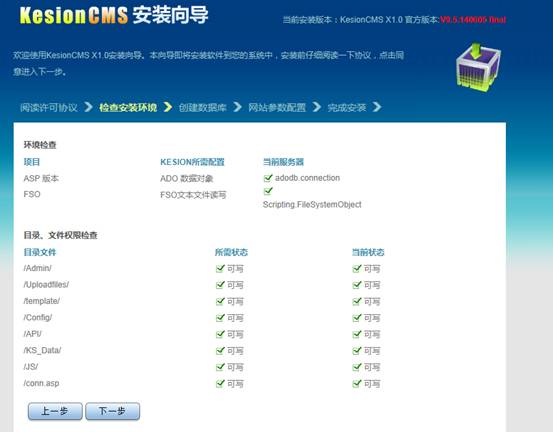Click the checkmark next to adodb.connection
Image resolution: width=553 pixels, height=432 pixels.
(268, 177)
